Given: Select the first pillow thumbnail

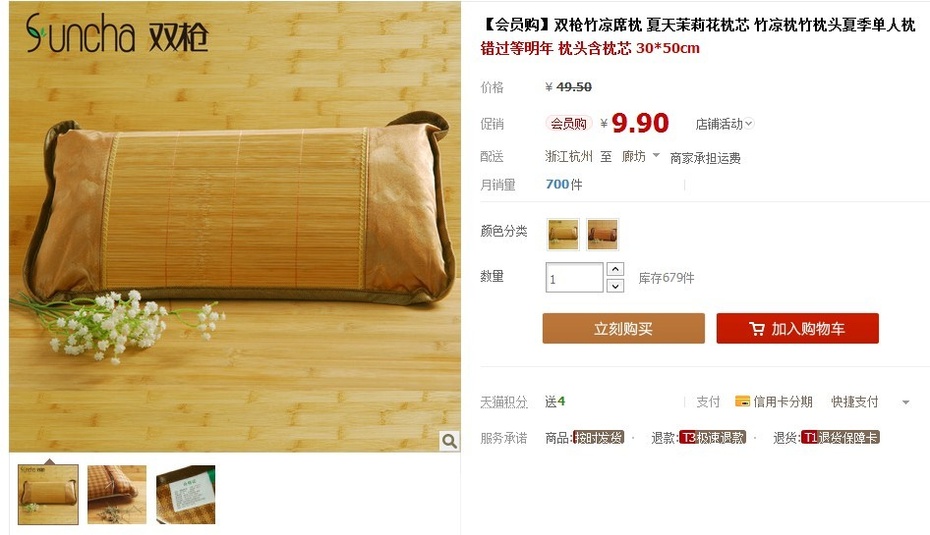Looking at the screenshot, I should (x=48, y=495).
